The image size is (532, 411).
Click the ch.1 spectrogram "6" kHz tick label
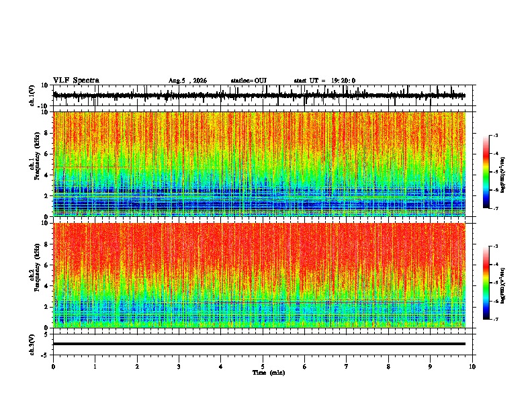pyautogui.click(x=46, y=154)
